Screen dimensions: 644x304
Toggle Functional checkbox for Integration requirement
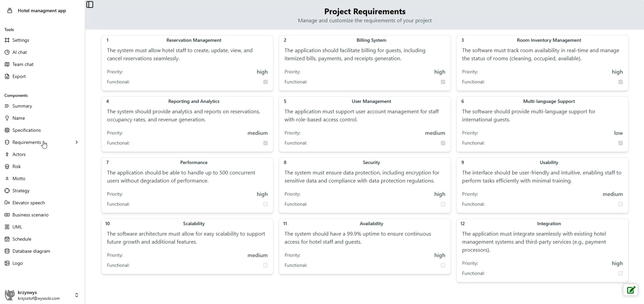pos(620,273)
